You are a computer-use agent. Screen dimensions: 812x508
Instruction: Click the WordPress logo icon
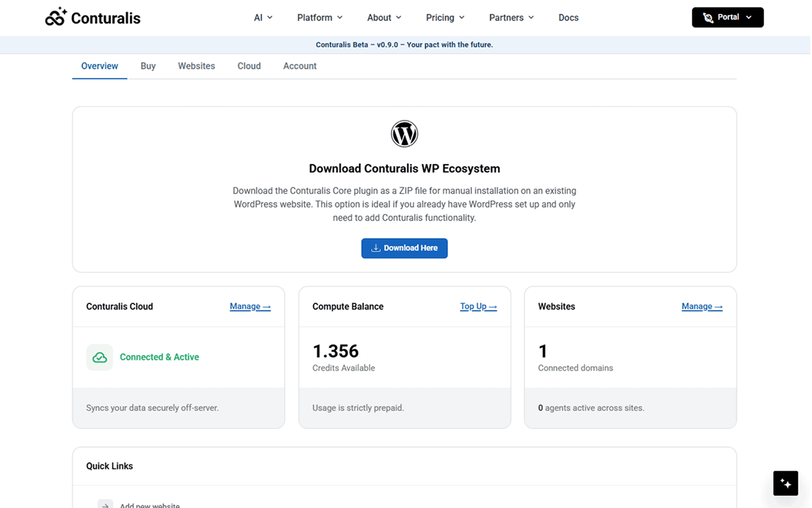404,134
